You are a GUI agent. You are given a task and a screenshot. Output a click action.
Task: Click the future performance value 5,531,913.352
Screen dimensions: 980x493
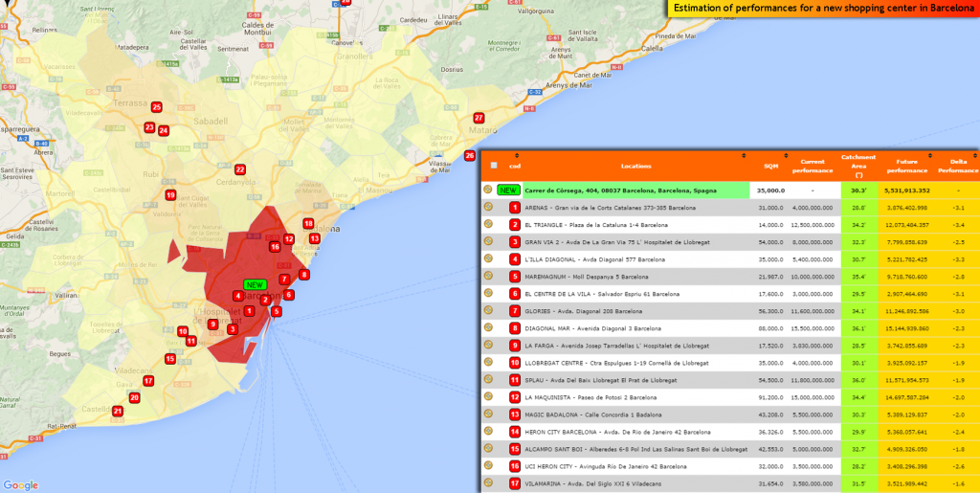click(906, 190)
